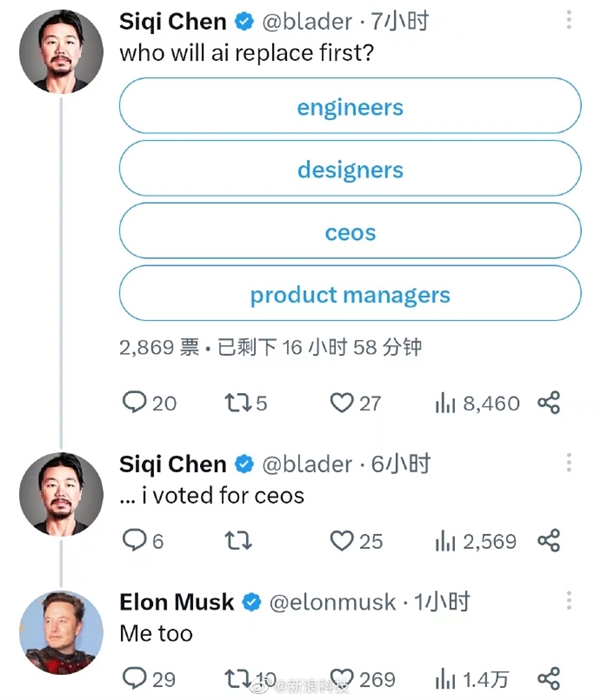Share the poll tweet

tap(549, 402)
